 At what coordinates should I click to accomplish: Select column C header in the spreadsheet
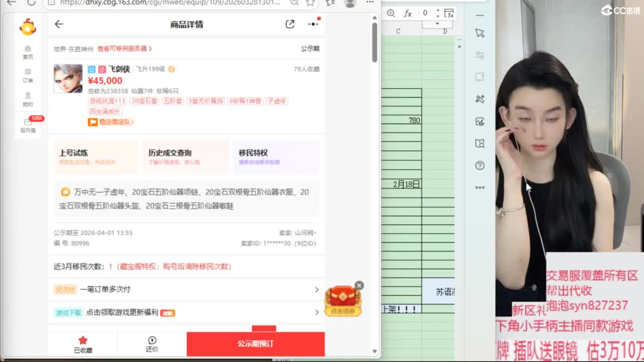tap(398, 31)
